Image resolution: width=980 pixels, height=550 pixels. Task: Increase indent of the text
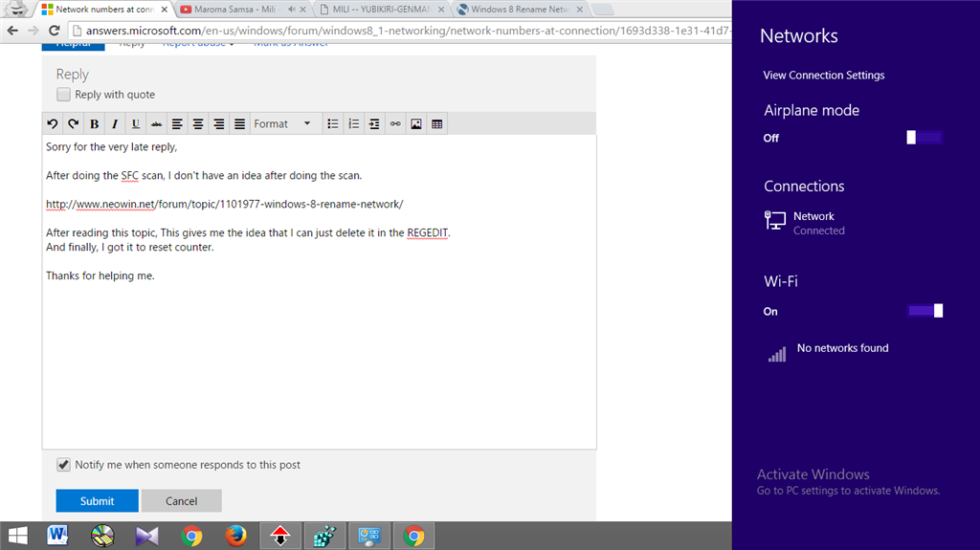pos(374,123)
